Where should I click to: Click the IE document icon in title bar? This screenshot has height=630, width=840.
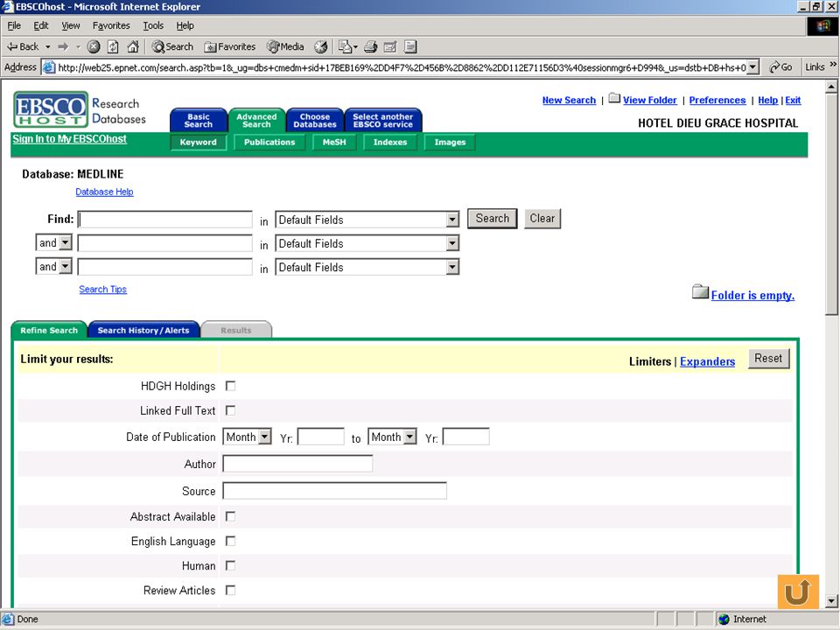8,7
